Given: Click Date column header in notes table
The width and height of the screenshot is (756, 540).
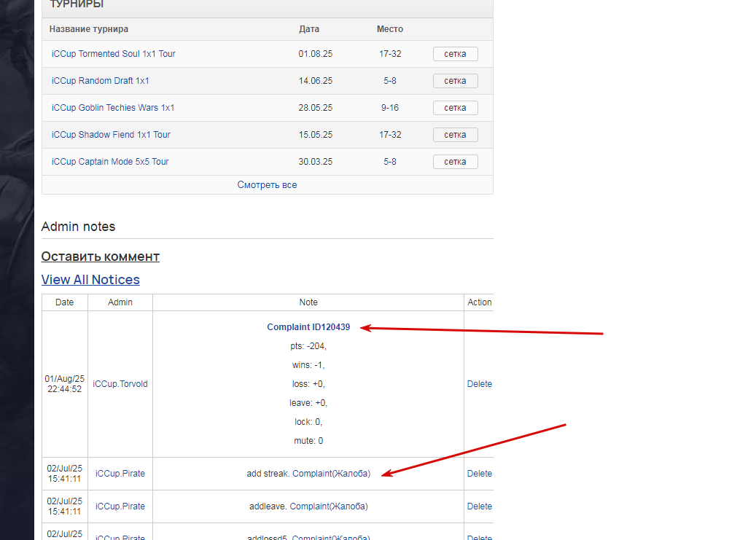Looking at the screenshot, I should pyautogui.click(x=65, y=302).
